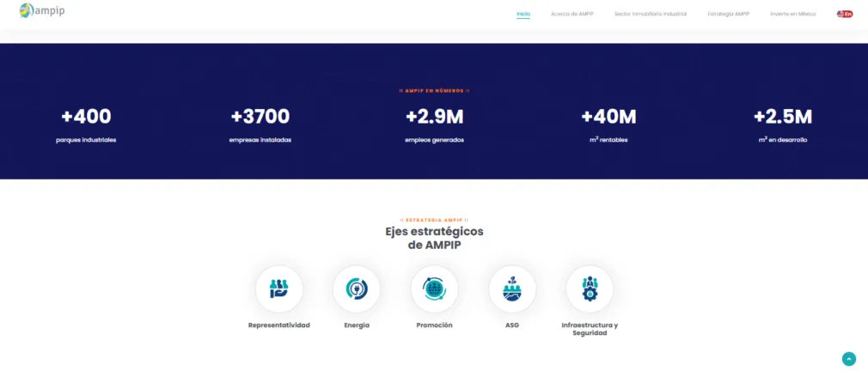Click the AMPIP logo
Screen dimensions: 868x377
pyautogui.click(x=41, y=10)
